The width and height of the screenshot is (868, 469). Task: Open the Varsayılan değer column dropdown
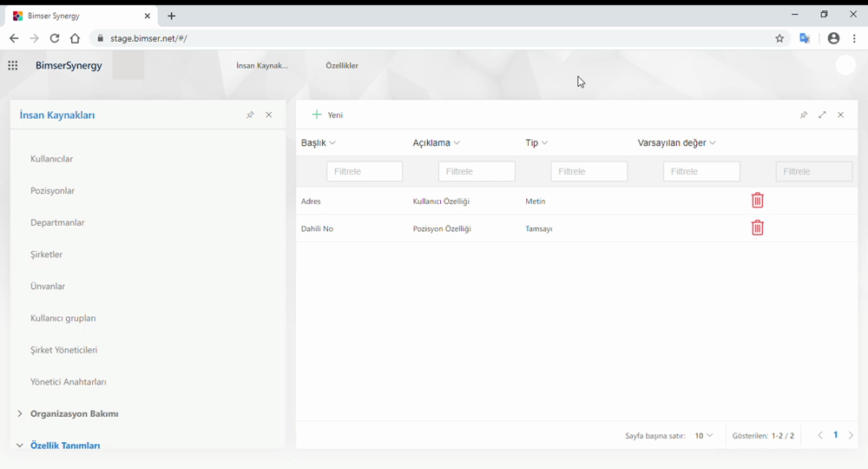[x=713, y=143]
